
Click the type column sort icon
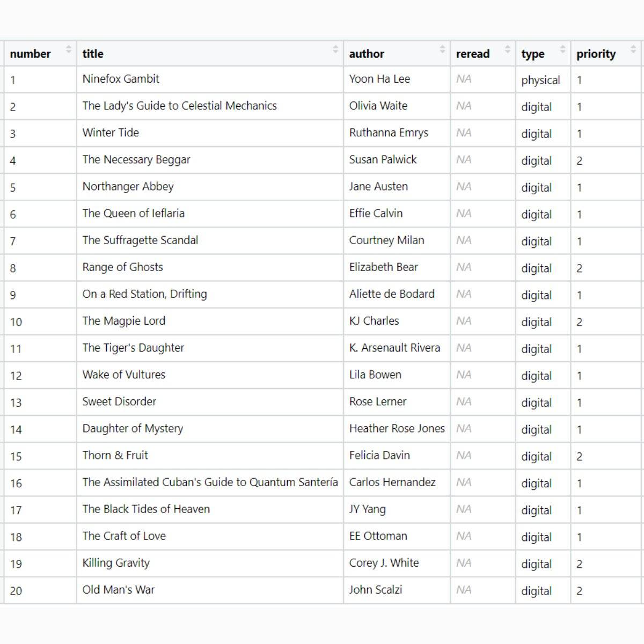562,50
